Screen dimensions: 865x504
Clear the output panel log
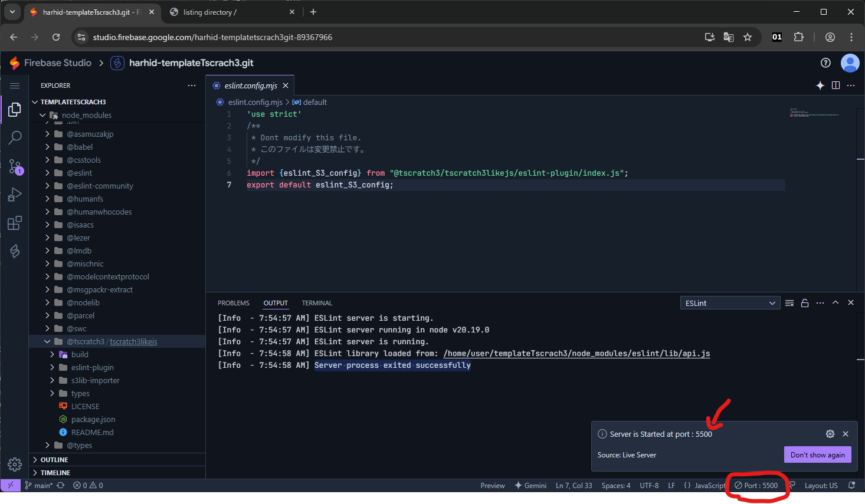(789, 303)
